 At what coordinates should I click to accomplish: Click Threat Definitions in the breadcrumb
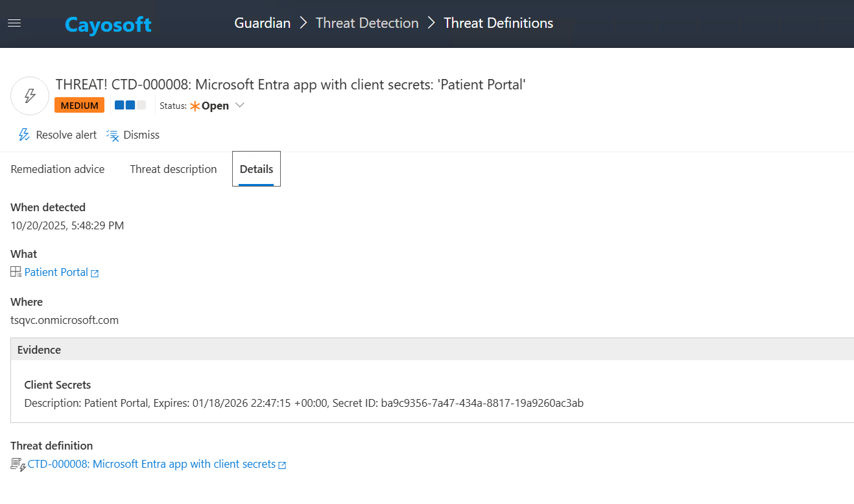498,23
